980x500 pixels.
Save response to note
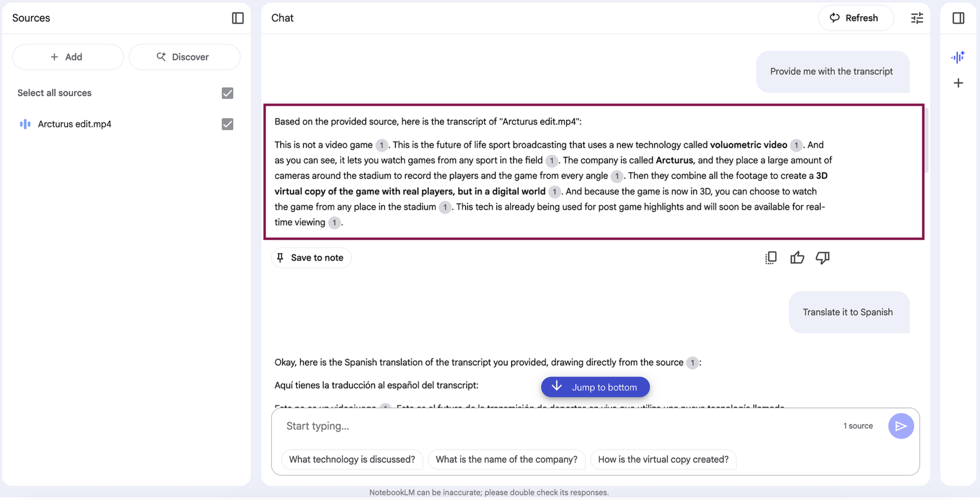(x=311, y=258)
